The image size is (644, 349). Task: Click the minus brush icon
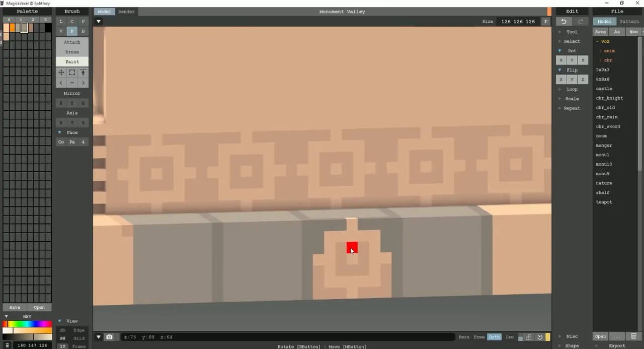pos(72,83)
